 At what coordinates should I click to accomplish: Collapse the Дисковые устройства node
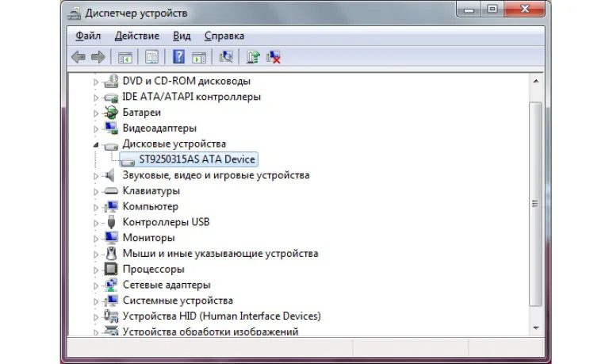pyautogui.click(x=95, y=144)
